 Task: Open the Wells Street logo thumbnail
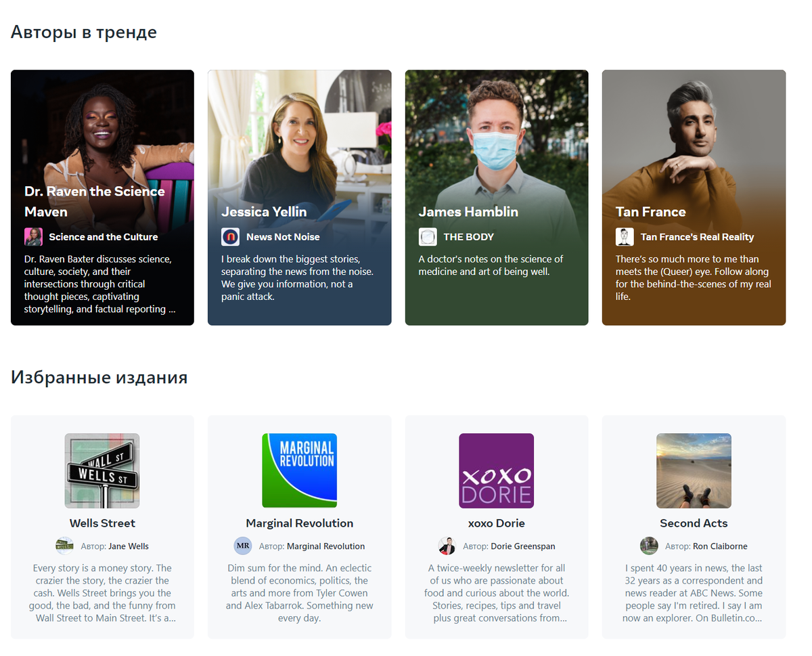pyautogui.click(x=102, y=471)
